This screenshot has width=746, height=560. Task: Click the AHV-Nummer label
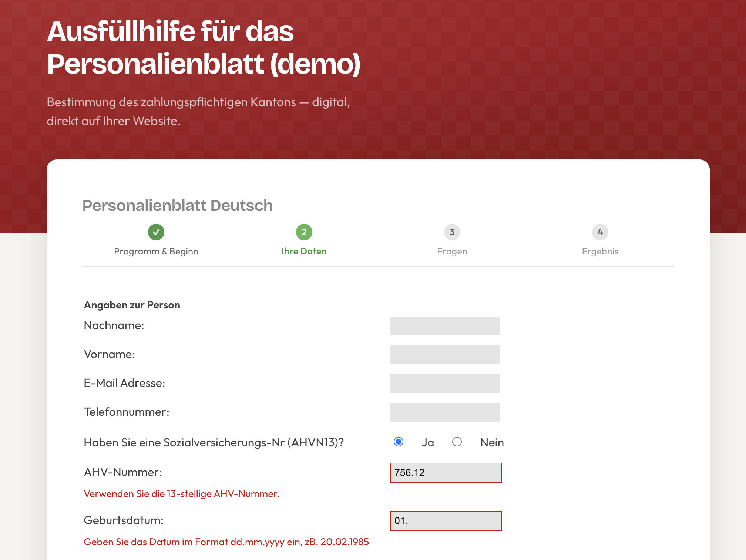tap(123, 472)
